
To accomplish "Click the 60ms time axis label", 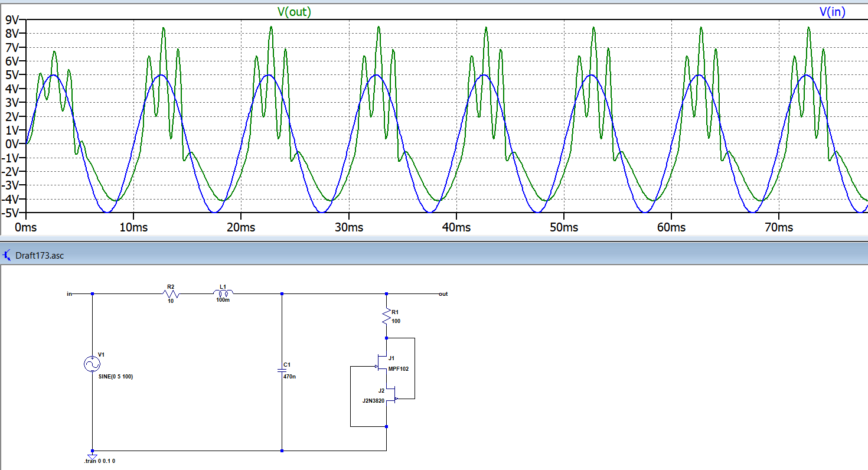I will [x=671, y=227].
